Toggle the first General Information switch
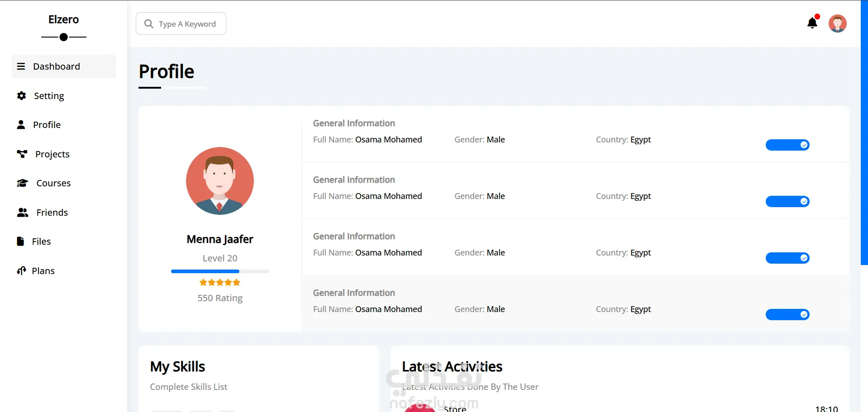Viewport: 868px width, 412px height. click(x=787, y=145)
